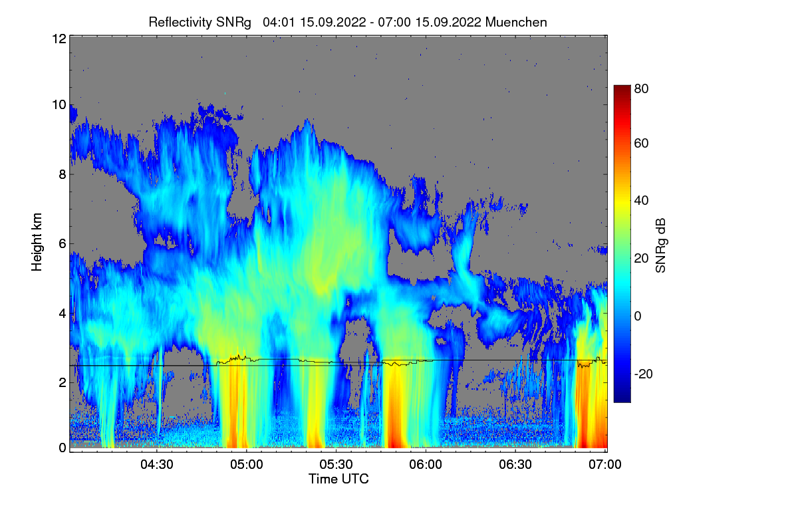Click the colorbar value 40
The width and height of the screenshot is (798, 532).
pos(642,200)
